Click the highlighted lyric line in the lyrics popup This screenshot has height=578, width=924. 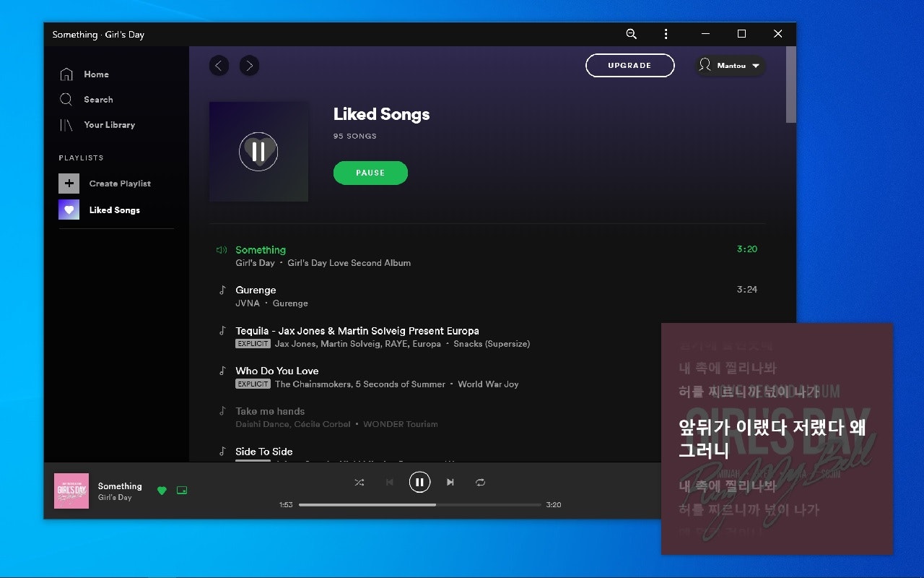coord(772,439)
